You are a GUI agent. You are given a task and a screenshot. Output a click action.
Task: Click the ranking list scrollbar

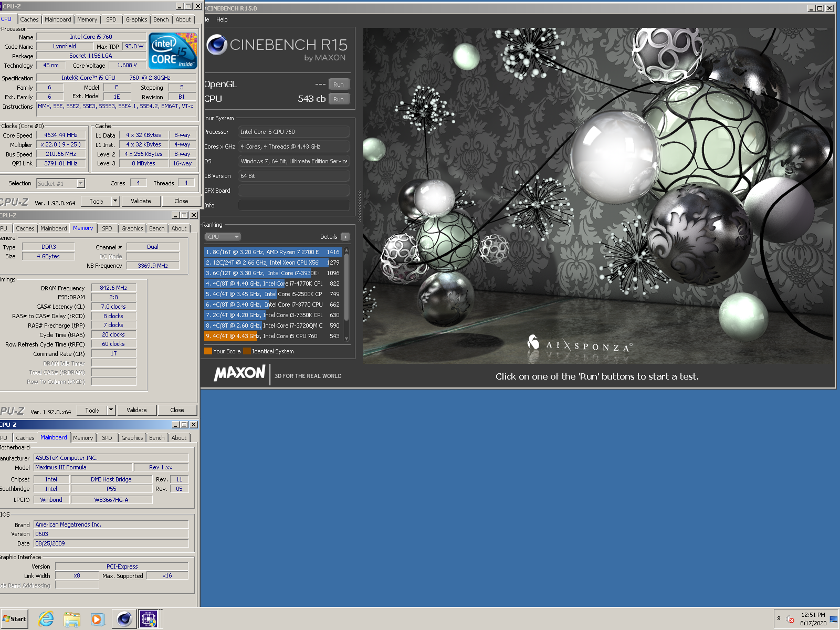(346, 294)
